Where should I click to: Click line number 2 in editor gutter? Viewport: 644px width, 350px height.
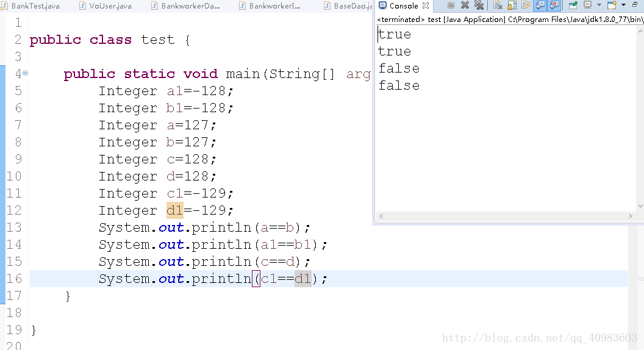[18, 40]
